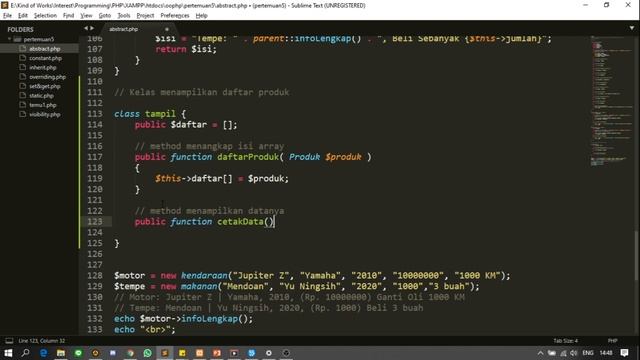Open the XAMPP taskbar icon
This screenshot has height=360, width=640.
(200, 353)
